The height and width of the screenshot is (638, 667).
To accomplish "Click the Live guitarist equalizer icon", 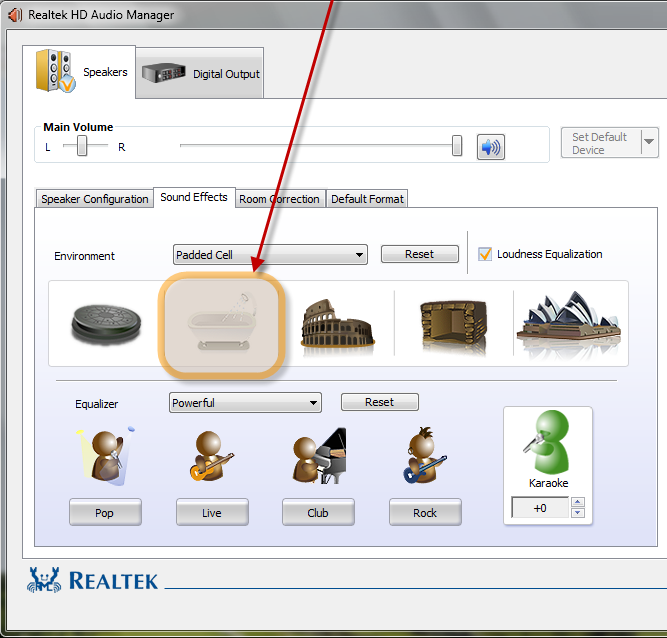I will (211, 458).
